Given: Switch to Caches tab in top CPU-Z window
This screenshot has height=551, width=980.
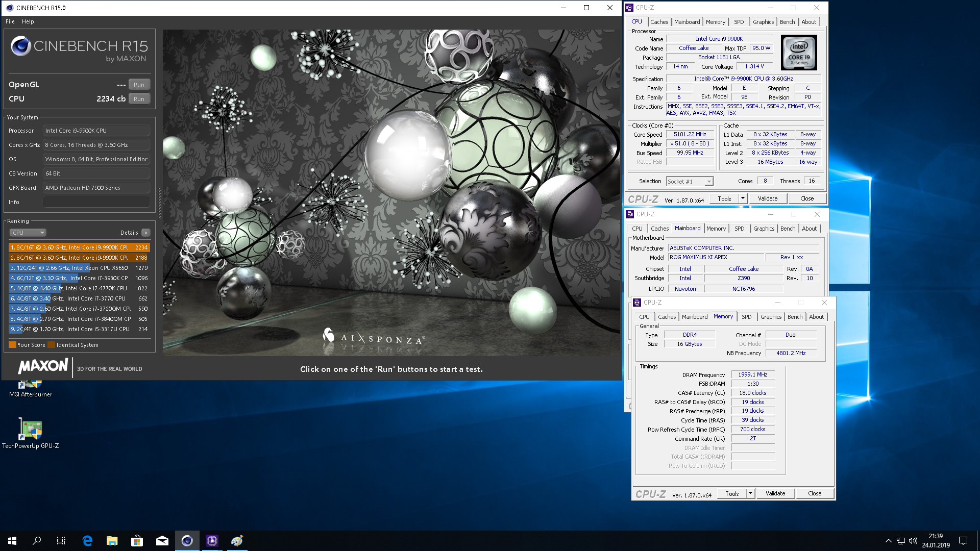Looking at the screenshot, I should [x=659, y=22].
